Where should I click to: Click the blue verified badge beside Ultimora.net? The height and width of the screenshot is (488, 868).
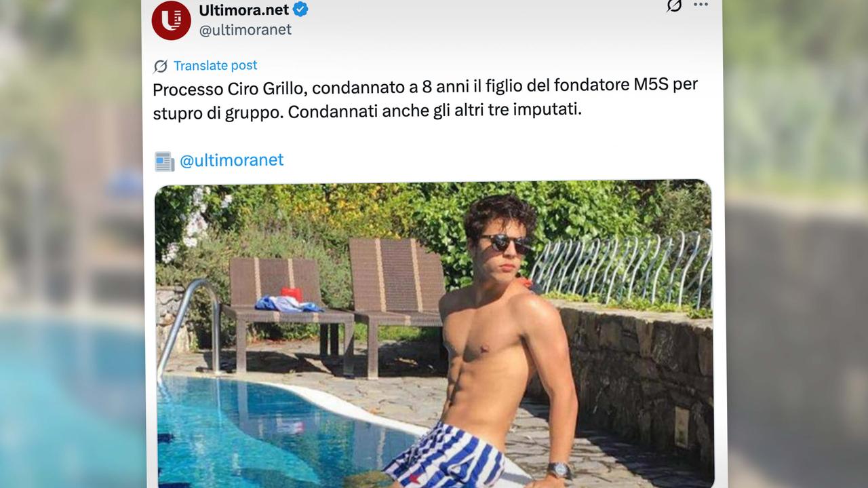click(300, 10)
